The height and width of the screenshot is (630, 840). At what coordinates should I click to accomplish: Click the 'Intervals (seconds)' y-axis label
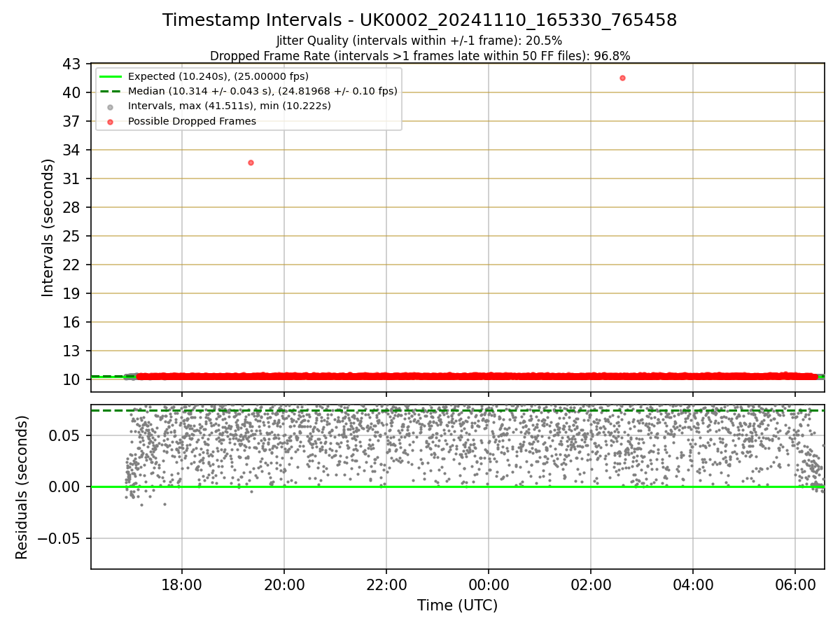coord(48,227)
